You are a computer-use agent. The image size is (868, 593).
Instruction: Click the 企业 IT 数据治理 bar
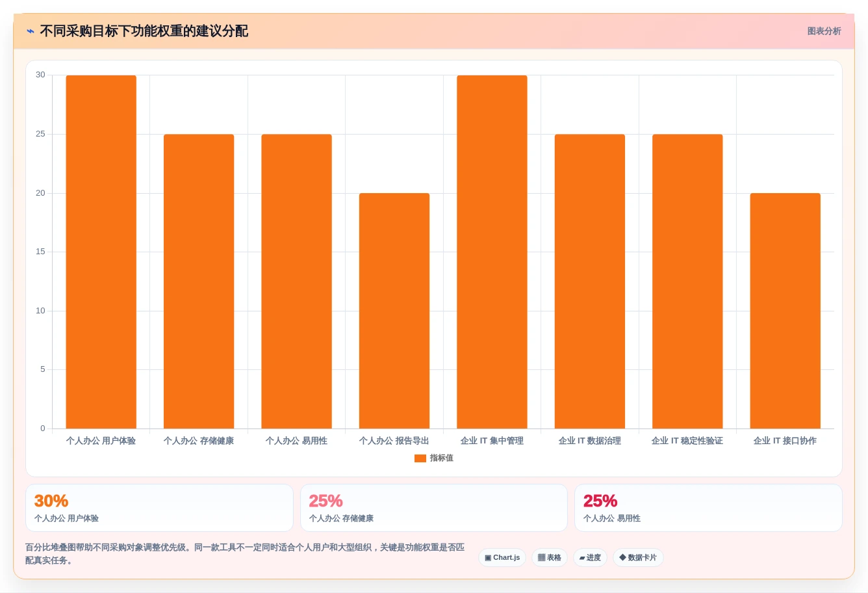(590, 282)
